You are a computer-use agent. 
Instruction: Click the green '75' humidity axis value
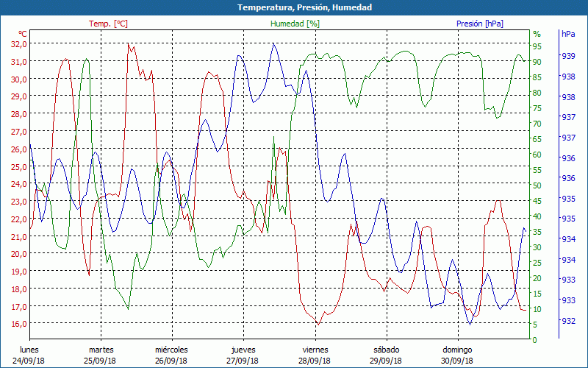537,108
